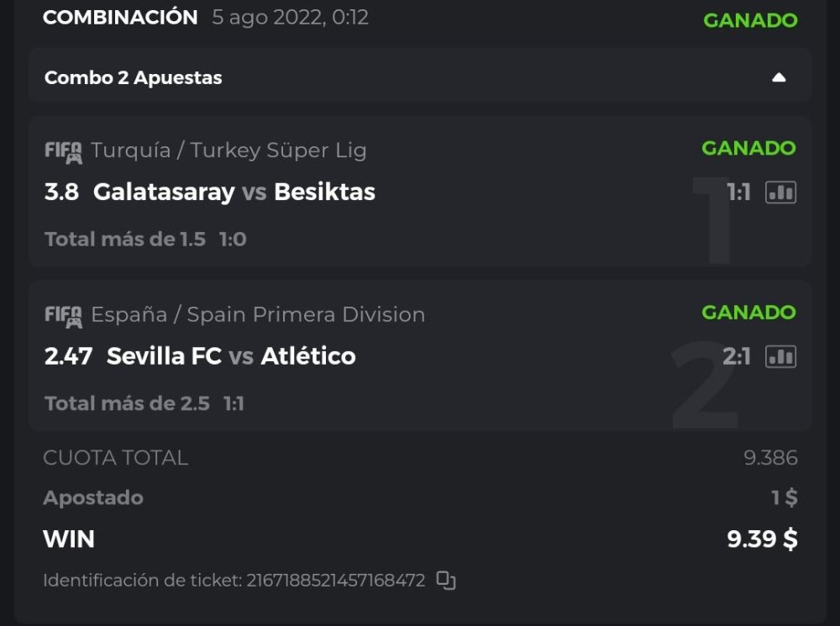Click FIFA esports icon beside Spain Primera Division
This screenshot has height=626, width=840.
tap(63, 316)
